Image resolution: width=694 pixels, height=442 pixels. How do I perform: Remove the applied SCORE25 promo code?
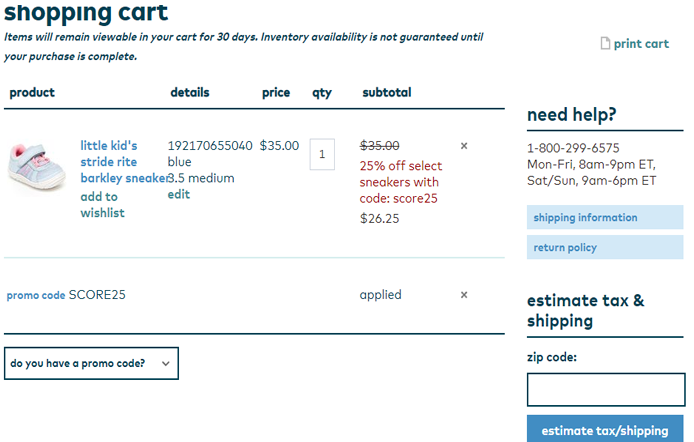[x=464, y=295]
